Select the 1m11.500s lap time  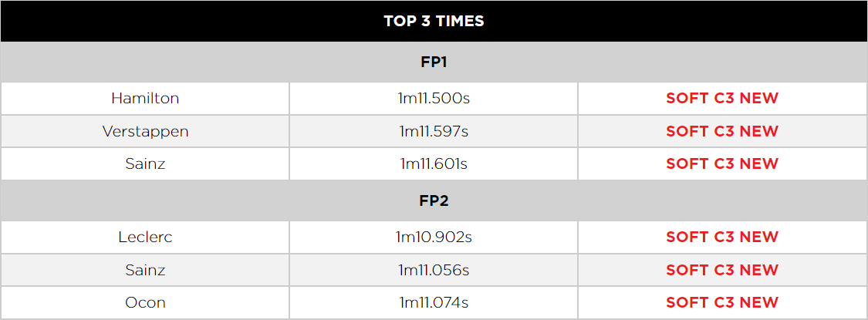434,99
